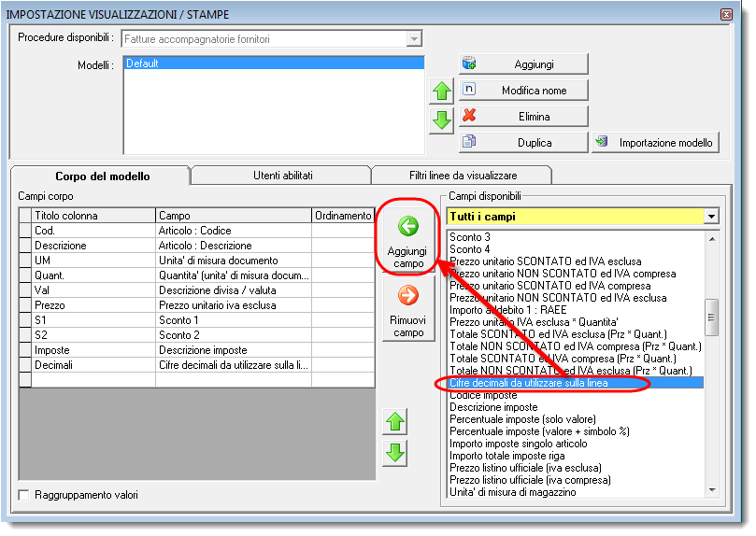Image resolution: width=756 pixels, height=536 pixels.
Task: Select the S2 row title cell
Action: [x=93, y=335]
